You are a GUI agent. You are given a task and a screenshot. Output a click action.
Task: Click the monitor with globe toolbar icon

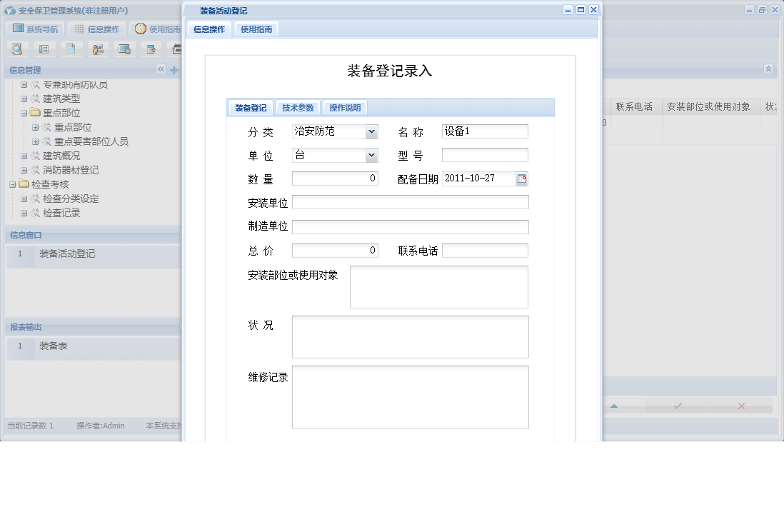click(124, 49)
